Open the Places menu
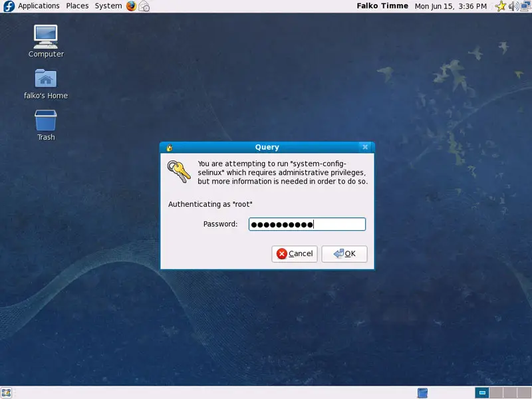The height and width of the screenshot is (399, 532). 77,6
